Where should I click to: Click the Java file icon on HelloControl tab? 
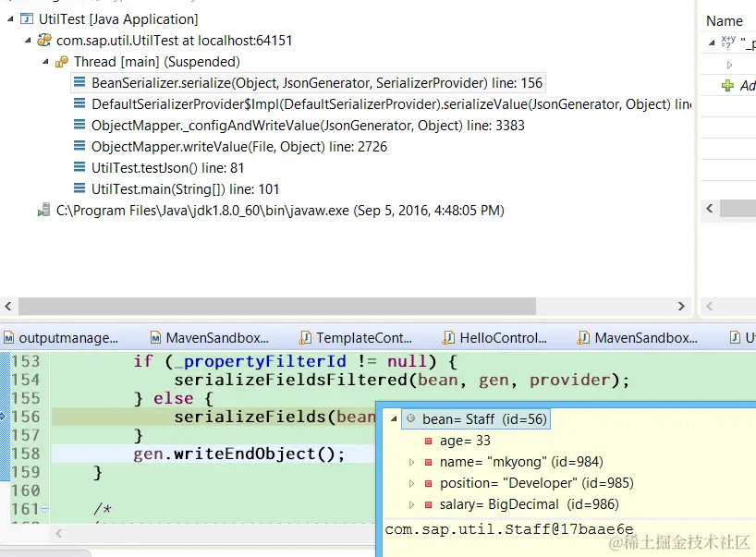point(448,338)
